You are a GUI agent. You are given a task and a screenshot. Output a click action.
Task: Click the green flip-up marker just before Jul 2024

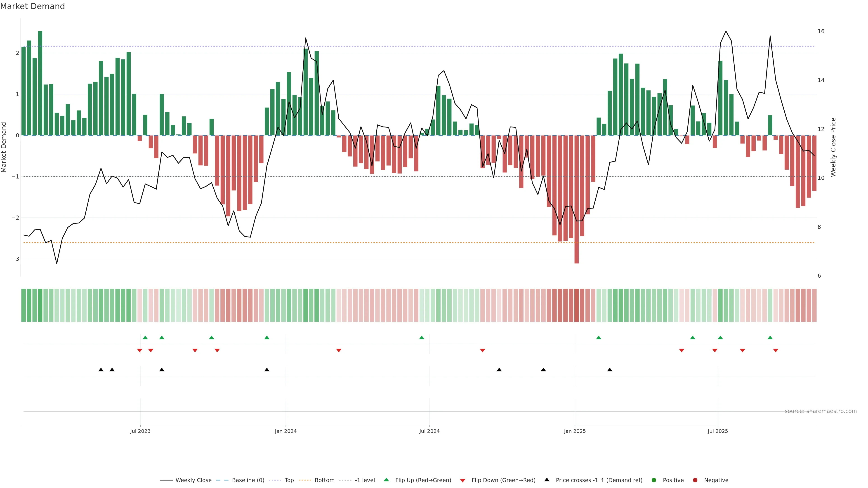[x=422, y=338]
